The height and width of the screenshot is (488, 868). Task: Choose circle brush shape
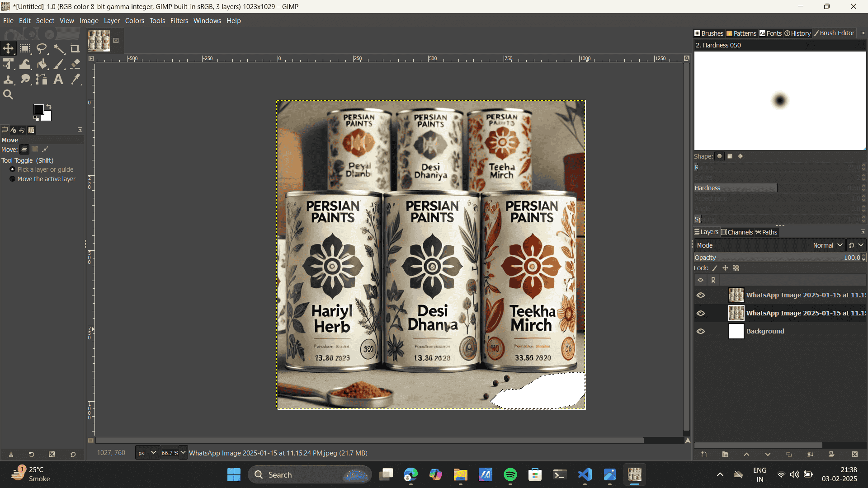(x=719, y=156)
